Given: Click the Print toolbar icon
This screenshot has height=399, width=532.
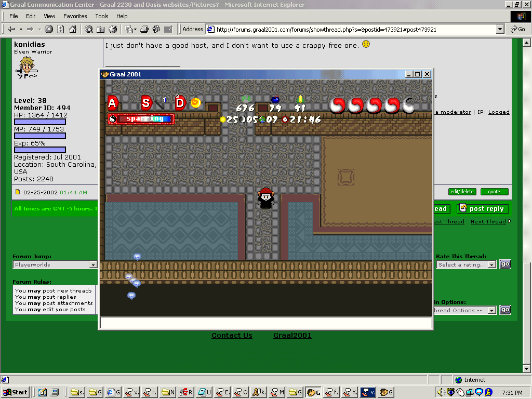Looking at the screenshot, I should 145,29.
